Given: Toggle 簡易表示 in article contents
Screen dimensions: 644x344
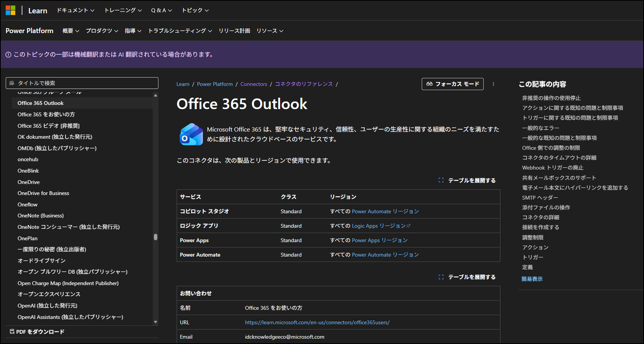Looking at the screenshot, I should pyautogui.click(x=532, y=279).
